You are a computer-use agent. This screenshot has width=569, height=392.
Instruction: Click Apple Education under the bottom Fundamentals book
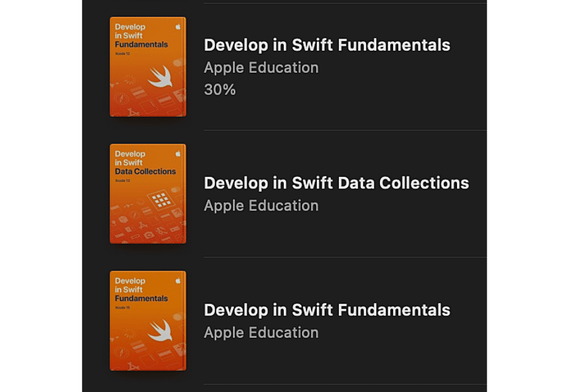point(261,333)
